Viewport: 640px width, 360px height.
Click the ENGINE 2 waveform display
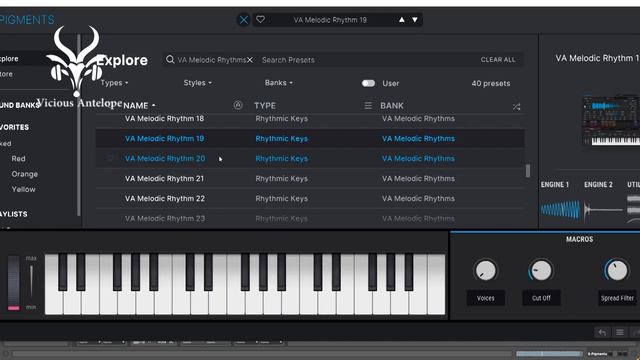click(604, 210)
